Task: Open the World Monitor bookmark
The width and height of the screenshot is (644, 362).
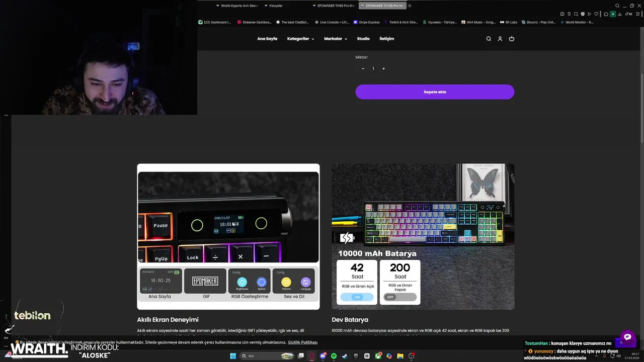Action: [577, 22]
